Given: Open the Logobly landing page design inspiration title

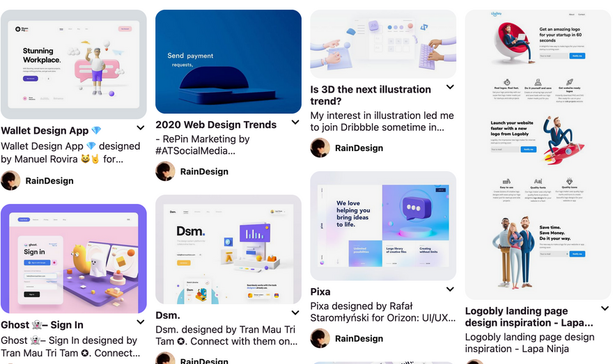Looking at the screenshot, I should coord(529,317).
